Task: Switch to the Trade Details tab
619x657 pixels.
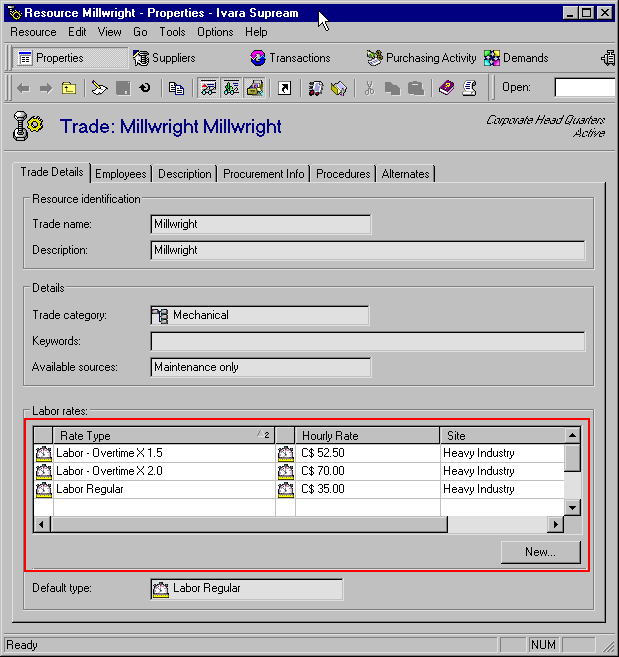Action: coord(52,172)
